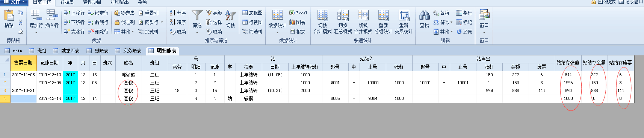644x138 pixels.
Task: Click the 切换汇总模式 icon
Action: (343, 22)
